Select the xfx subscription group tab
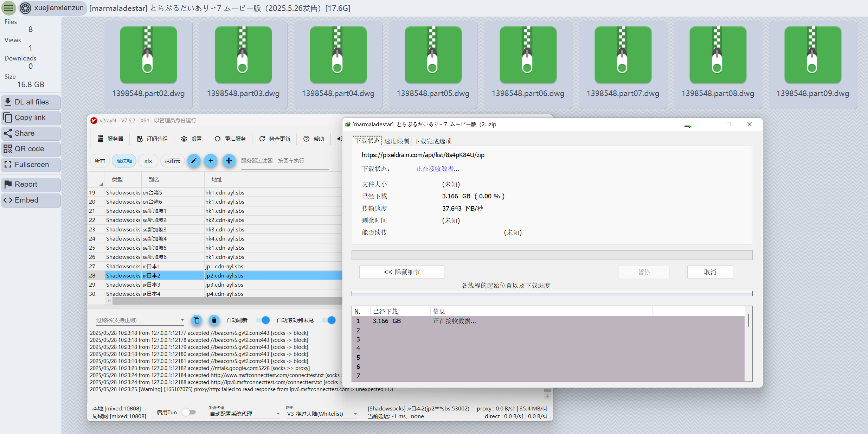868x434 pixels. 148,161
